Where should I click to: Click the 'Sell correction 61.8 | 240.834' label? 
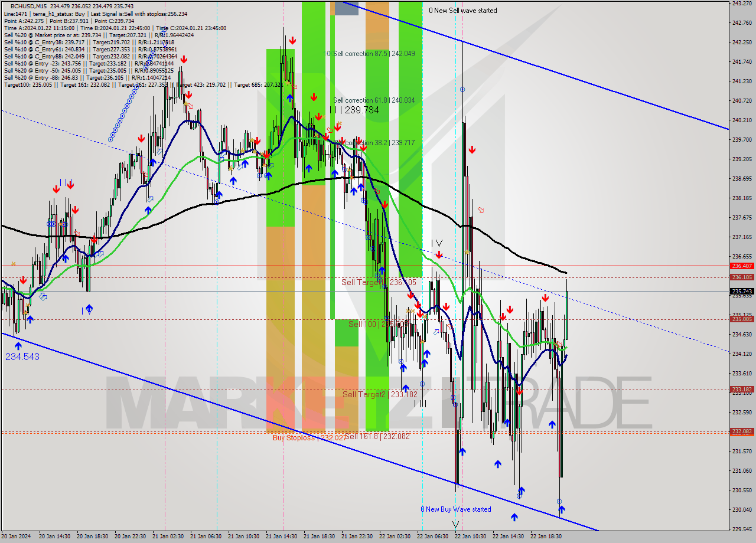pyautogui.click(x=374, y=100)
